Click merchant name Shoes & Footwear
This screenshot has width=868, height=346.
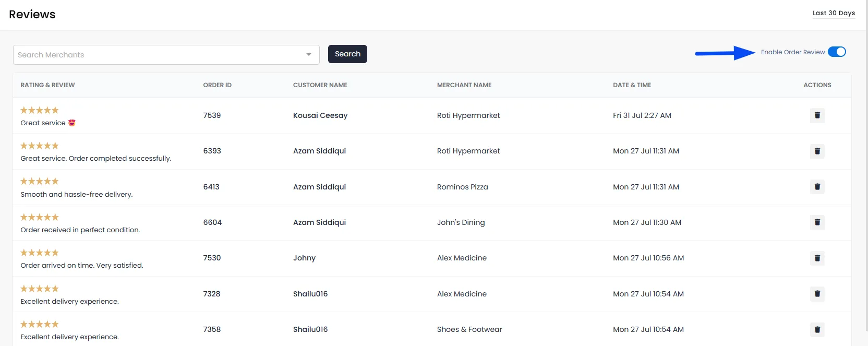(469, 329)
